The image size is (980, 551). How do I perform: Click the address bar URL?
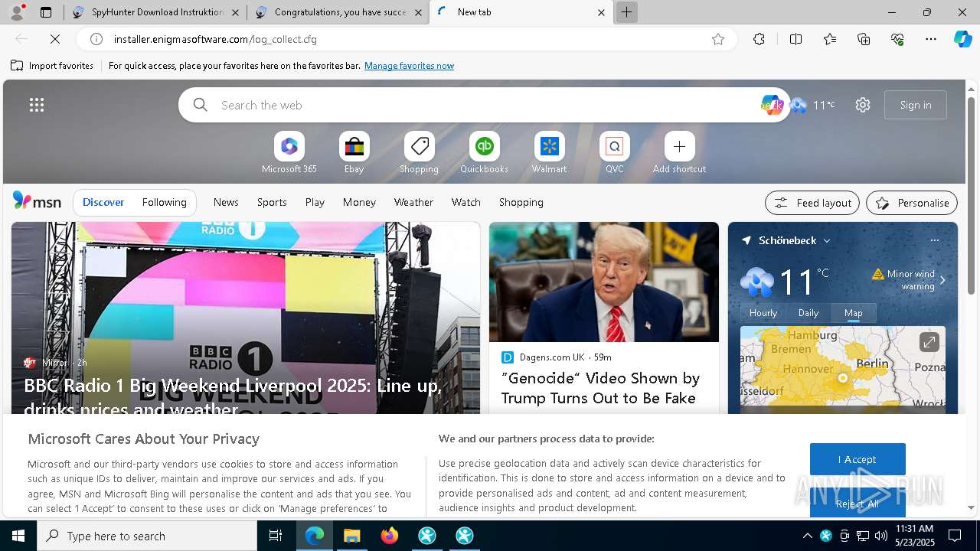click(215, 39)
